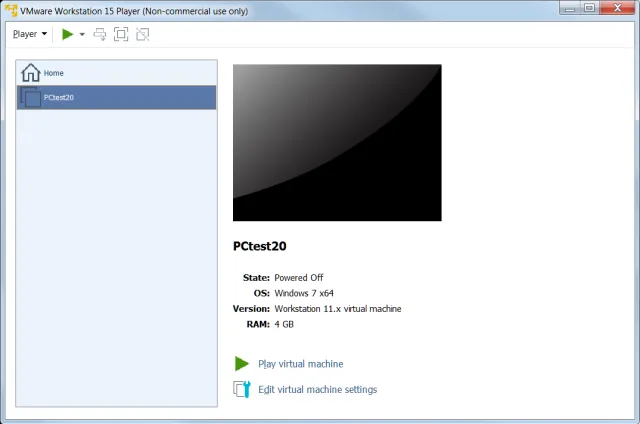Screen dimensions: 640x424
Task: Select PCtest20 virtual machine in list
Action: click(116, 98)
